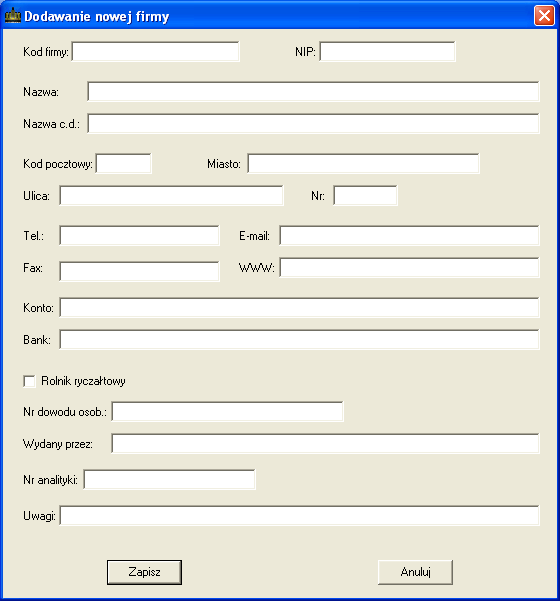Click the WWW field

(409, 267)
